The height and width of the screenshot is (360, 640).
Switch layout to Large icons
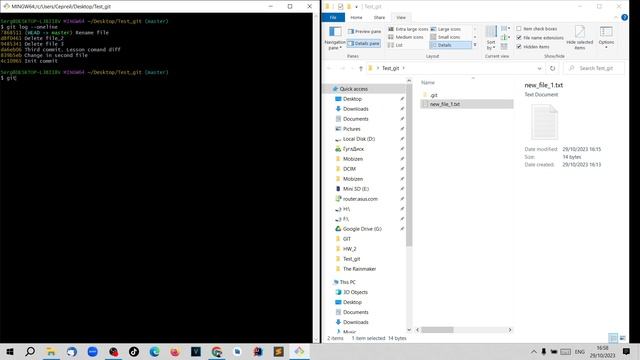click(446, 29)
